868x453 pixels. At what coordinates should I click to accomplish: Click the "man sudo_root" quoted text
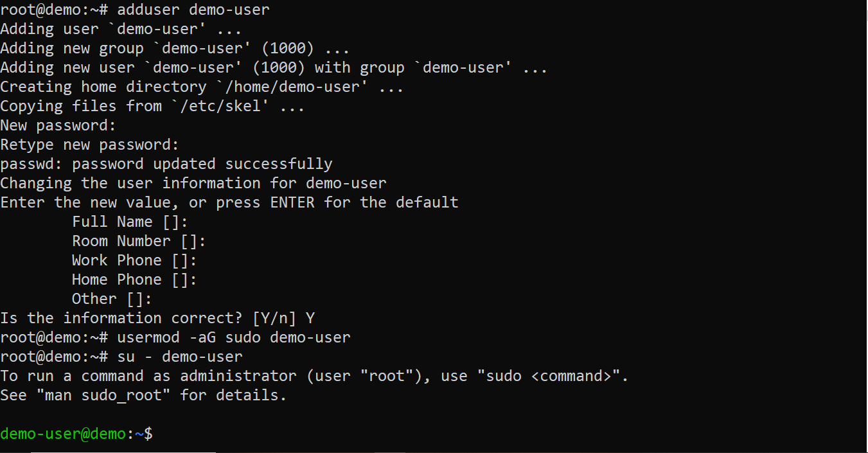(x=107, y=395)
